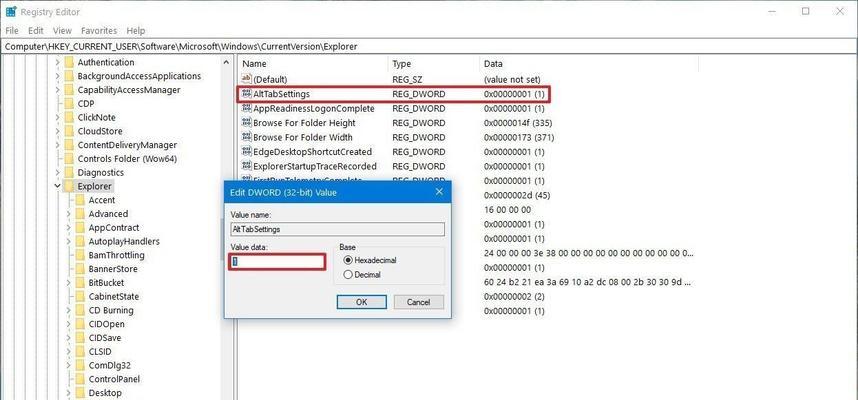The width and height of the screenshot is (858, 400).
Task: Click the AppReadinessLogonComplete value icon
Action: (246, 108)
